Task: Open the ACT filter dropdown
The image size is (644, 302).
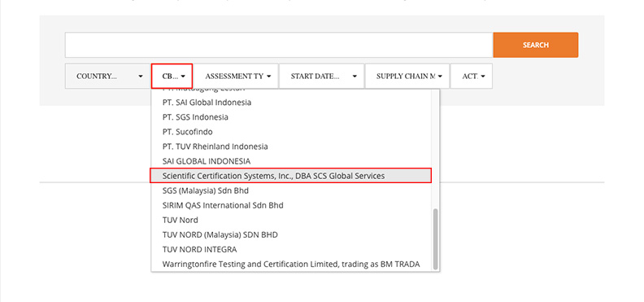Action: tap(472, 76)
